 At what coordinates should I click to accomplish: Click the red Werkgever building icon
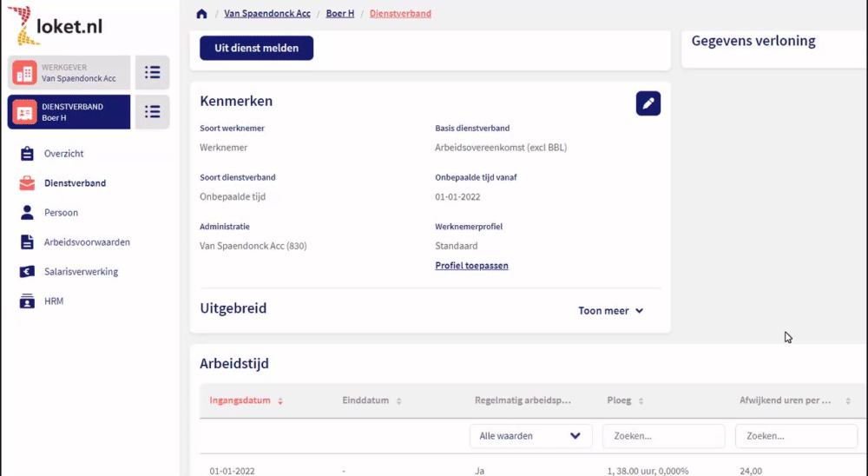(24, 73)
